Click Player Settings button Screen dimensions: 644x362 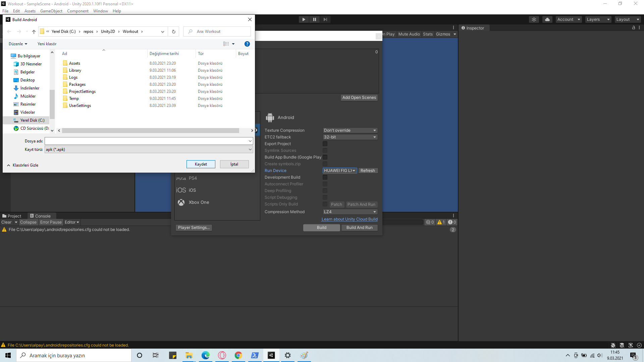(x=194, y=228)
